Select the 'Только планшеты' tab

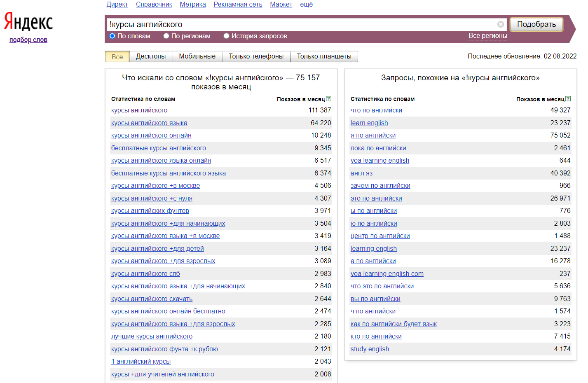click(x=324, y=56)
